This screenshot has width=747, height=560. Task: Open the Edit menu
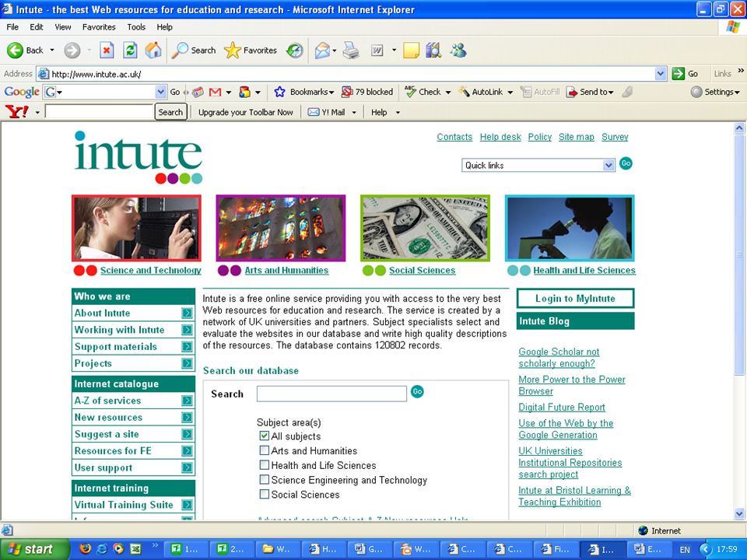tap(37, 27)
